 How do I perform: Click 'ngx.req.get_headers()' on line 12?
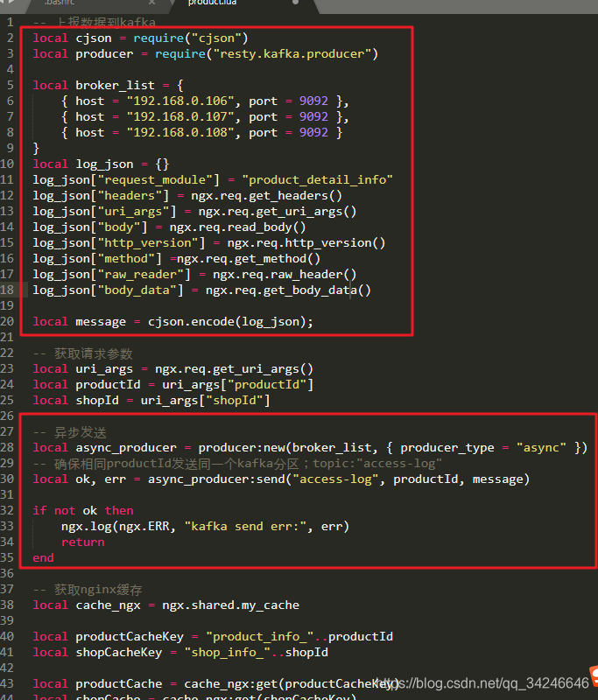(267, 195)
